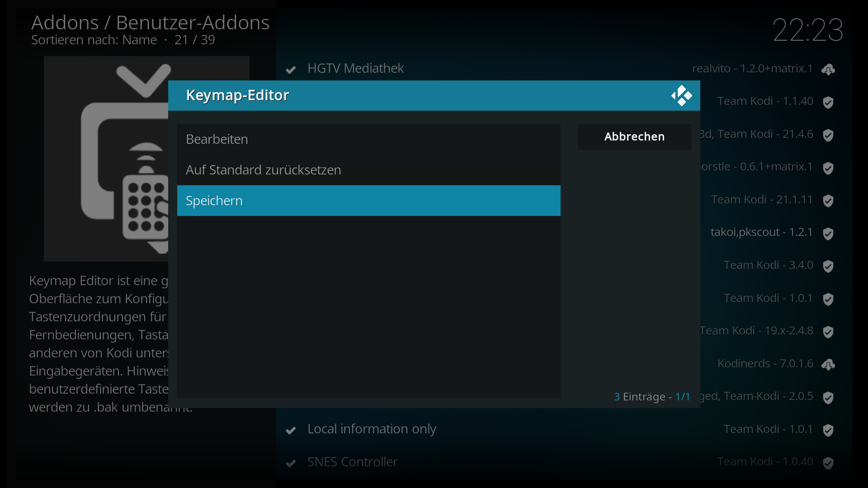This screenshot has width=868, height=488.
Task: Click 3 Einträge - 1/1 counter
Action: (x=652, y=397)
